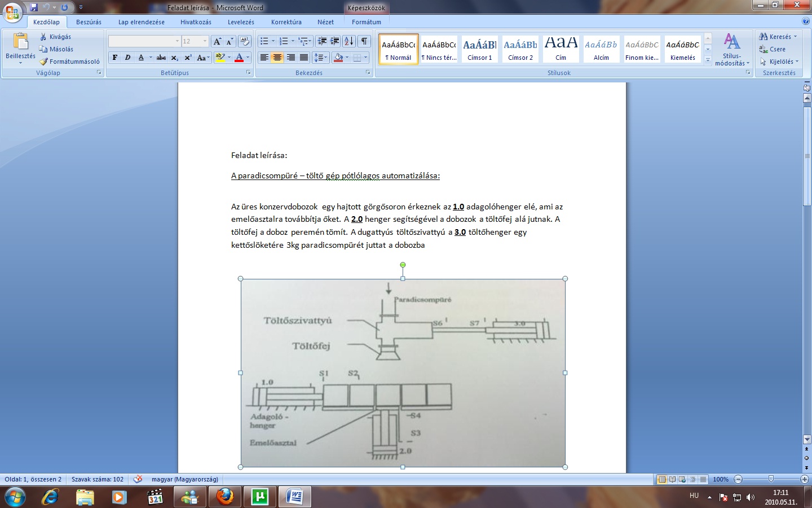Switch to the Lap elrendezése tab
This screenshot has width=812, height=508.
pos(142,22)
